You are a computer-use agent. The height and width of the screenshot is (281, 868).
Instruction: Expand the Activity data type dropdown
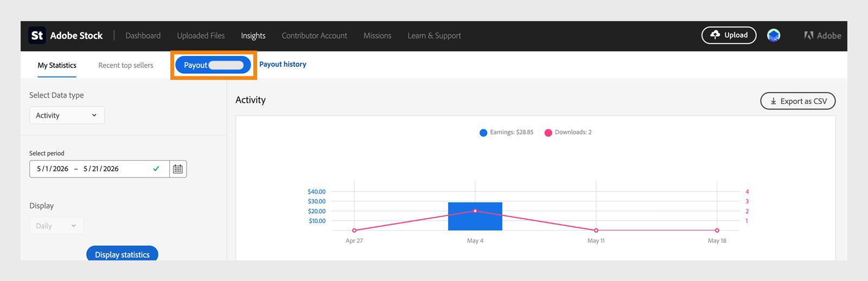(67, 116)
